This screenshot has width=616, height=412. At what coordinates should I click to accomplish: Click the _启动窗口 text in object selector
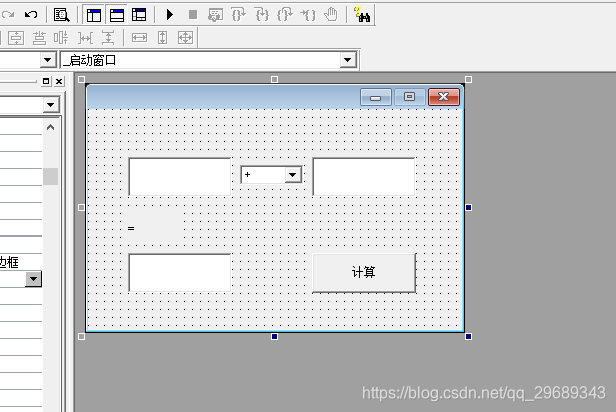click(x=90, y=60)
